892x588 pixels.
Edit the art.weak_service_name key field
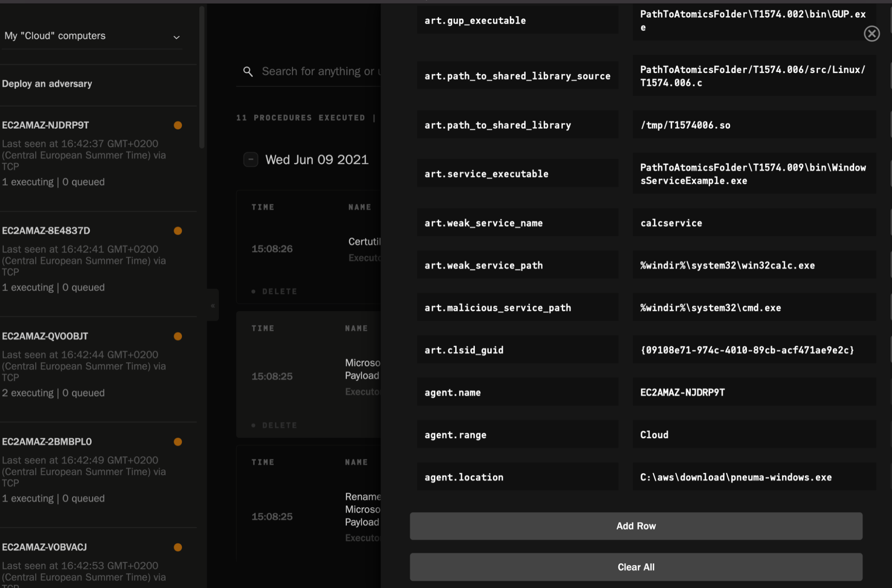pyautogui.click(x=518, y=223)
